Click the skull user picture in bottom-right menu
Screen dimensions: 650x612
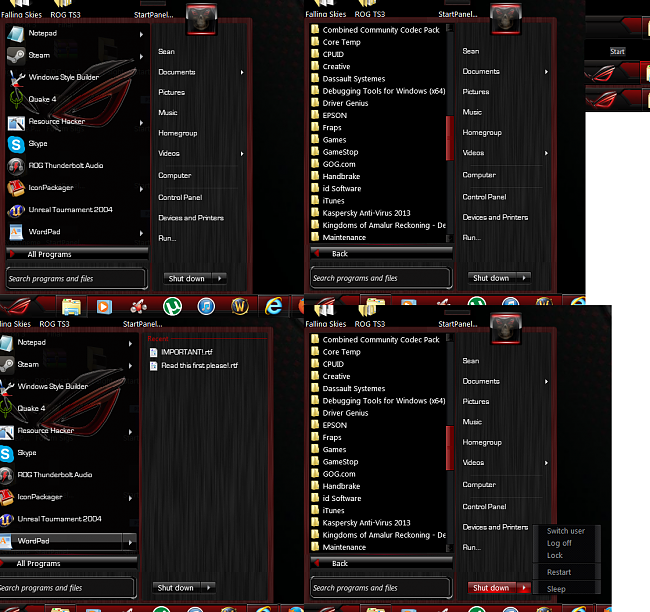506,329
